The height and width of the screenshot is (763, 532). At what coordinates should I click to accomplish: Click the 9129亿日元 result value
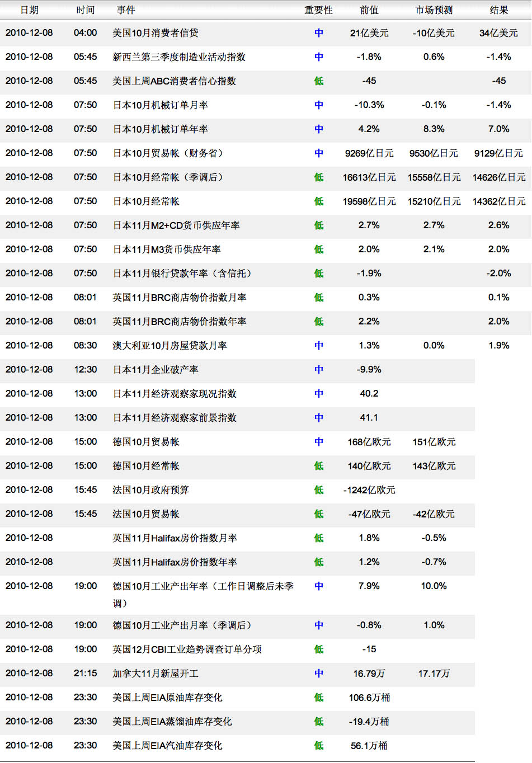click(499, 153)
